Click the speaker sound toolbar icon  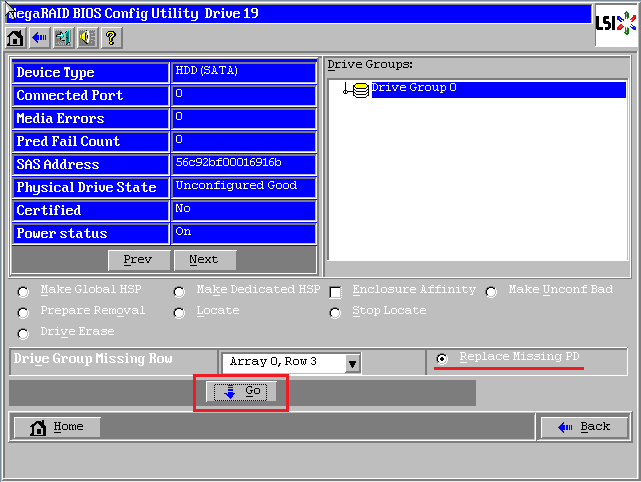(86, 38)
